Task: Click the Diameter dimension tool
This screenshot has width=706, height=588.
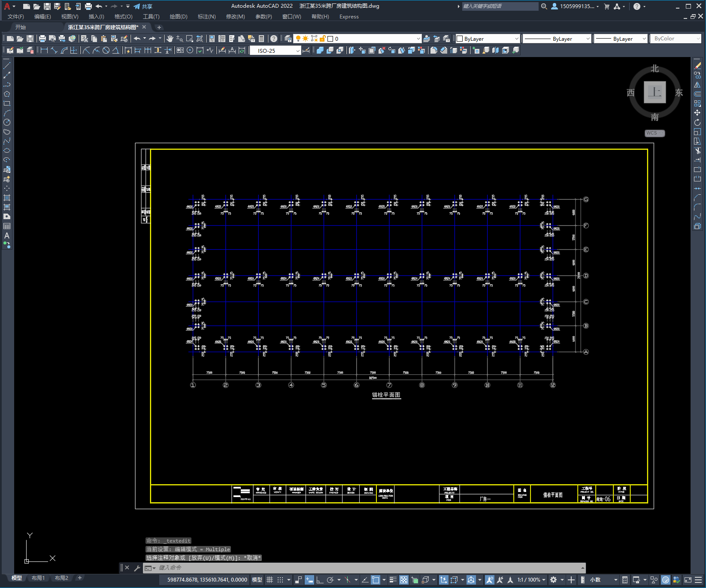Action: [x=106, y=50]
